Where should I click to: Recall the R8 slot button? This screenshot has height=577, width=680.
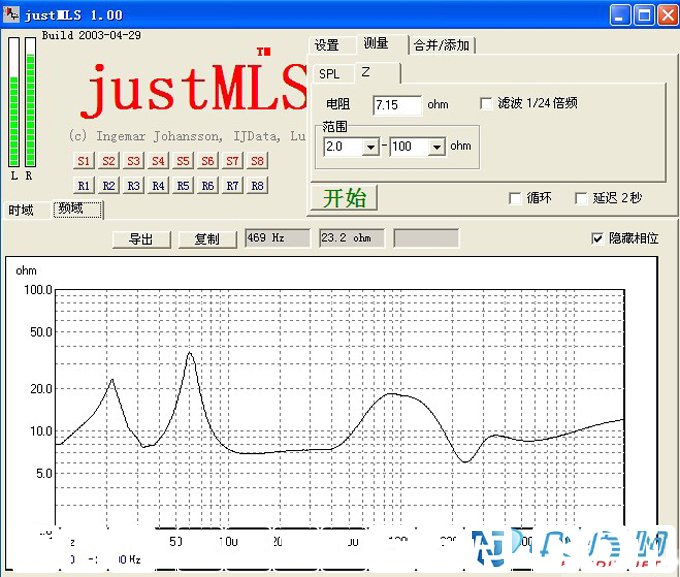[257, 186]
